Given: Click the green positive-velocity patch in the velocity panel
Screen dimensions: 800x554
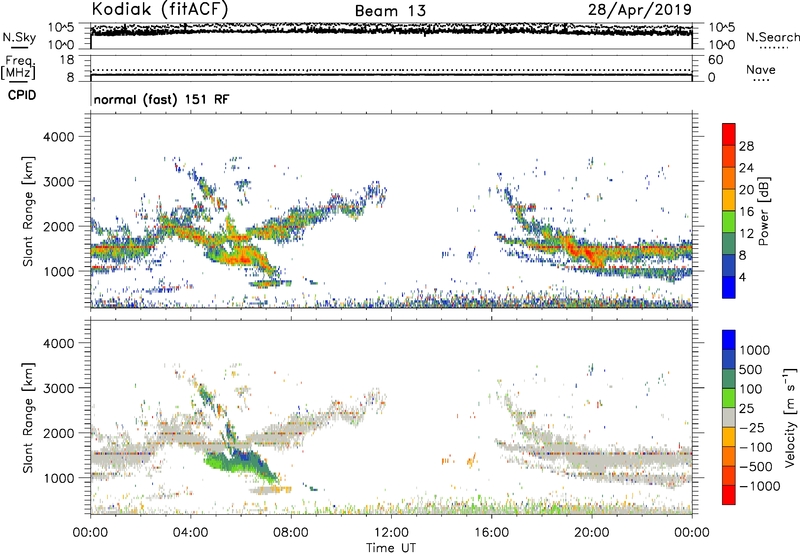Looking at the screenshot, I should point(240,463).
